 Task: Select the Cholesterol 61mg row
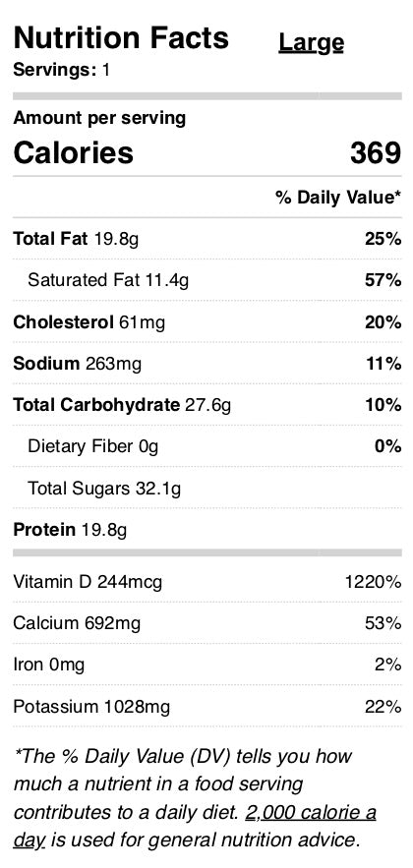click(207, 321)
